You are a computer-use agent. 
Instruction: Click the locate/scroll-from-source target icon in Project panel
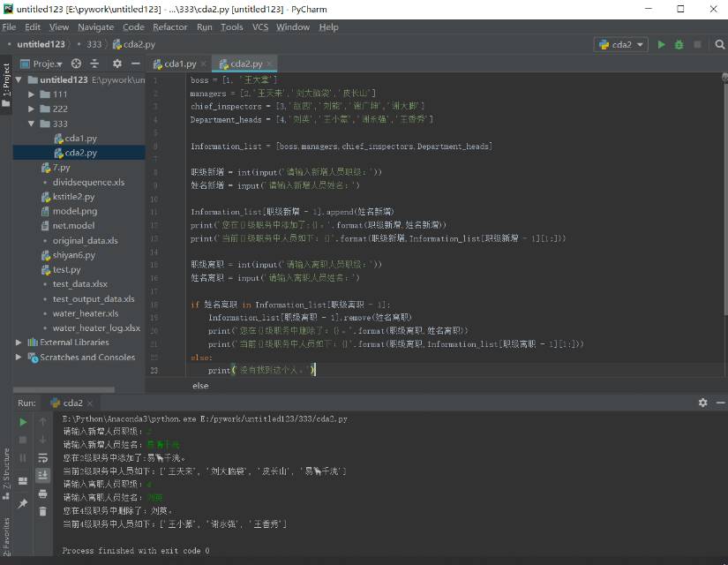pos(76,64)
